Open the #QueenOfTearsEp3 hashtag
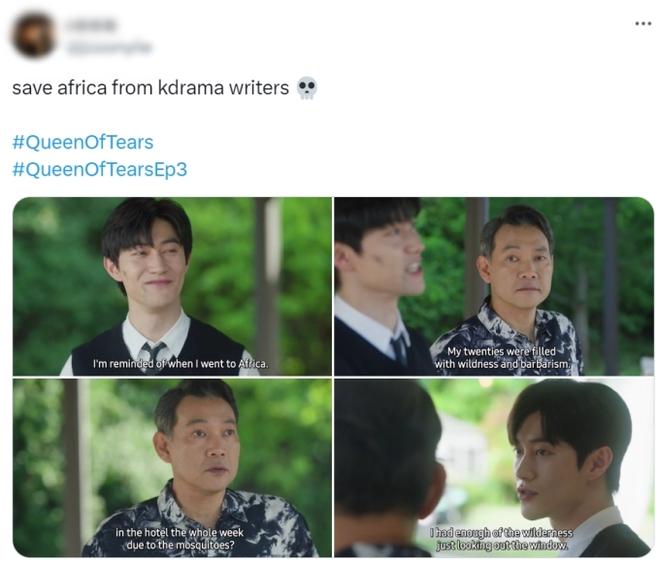Screen dimensions: 660x565 [100, 169]
